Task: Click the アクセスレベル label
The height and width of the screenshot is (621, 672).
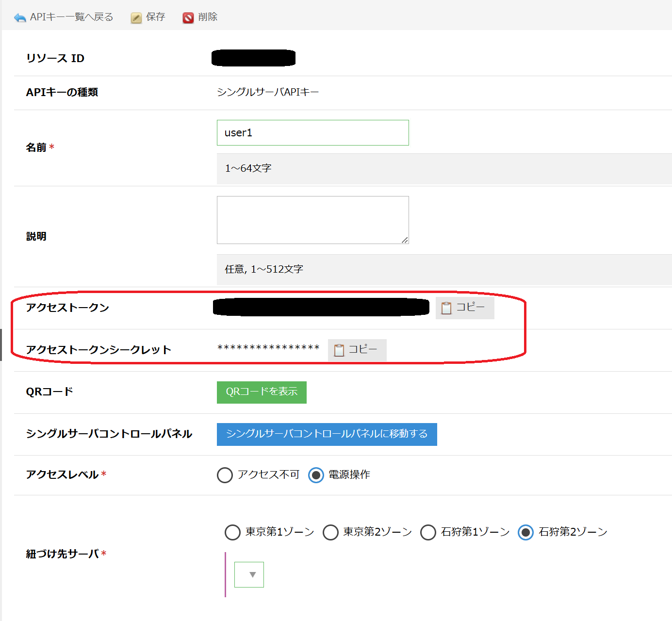Action: [x=62, y=474]
